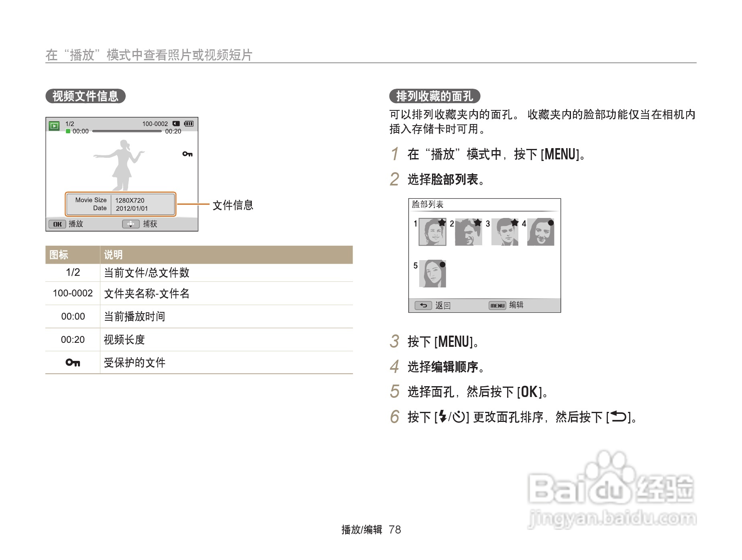Image resolution: width=742 pixels, height=560 pixels.
Task: Click the 100-0002 cell in the table
Action: click(73, 293)
